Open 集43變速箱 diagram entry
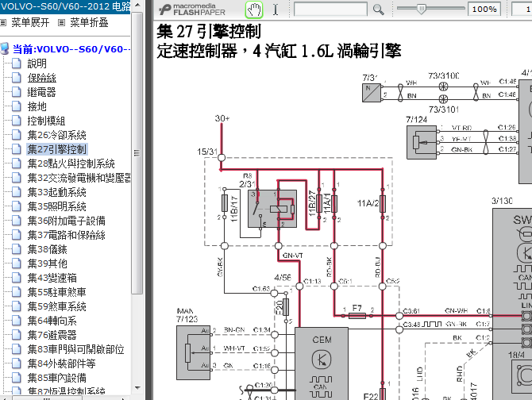The height and width of the screenshot is (400, 532). pyautogui.click(x=52, y=278)
